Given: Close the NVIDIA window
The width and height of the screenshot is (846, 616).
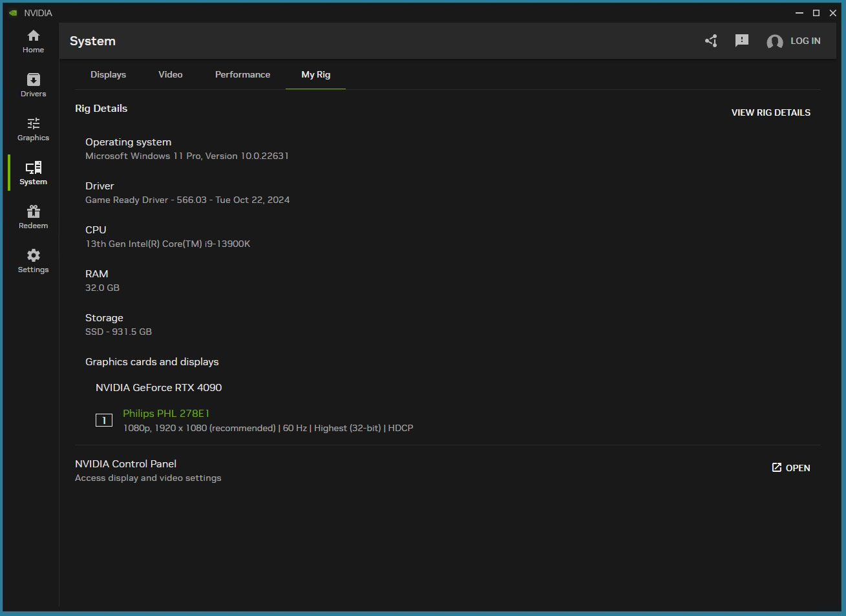Looking at the screenshot, I should 833,13.
